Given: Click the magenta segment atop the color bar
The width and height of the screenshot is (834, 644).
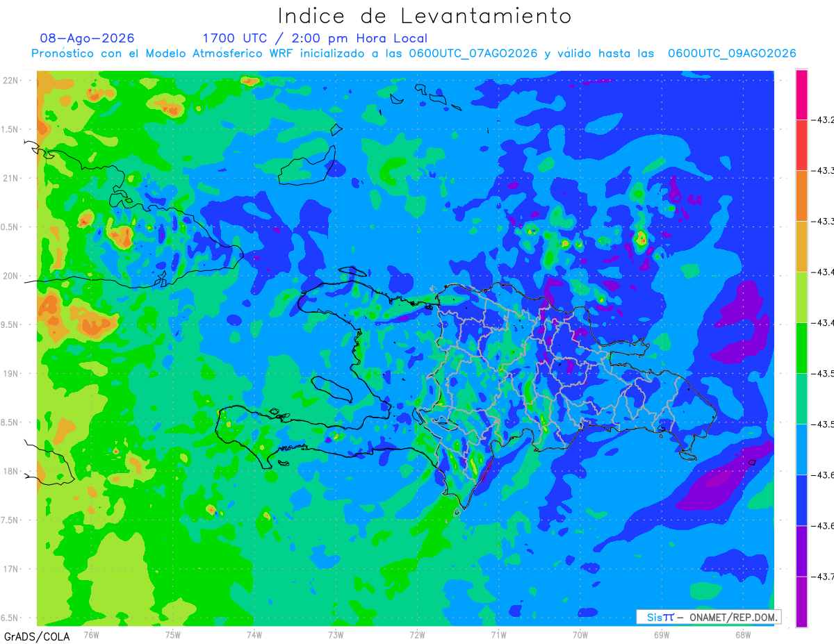Looking at the screenshot, I should pos(801,94).
